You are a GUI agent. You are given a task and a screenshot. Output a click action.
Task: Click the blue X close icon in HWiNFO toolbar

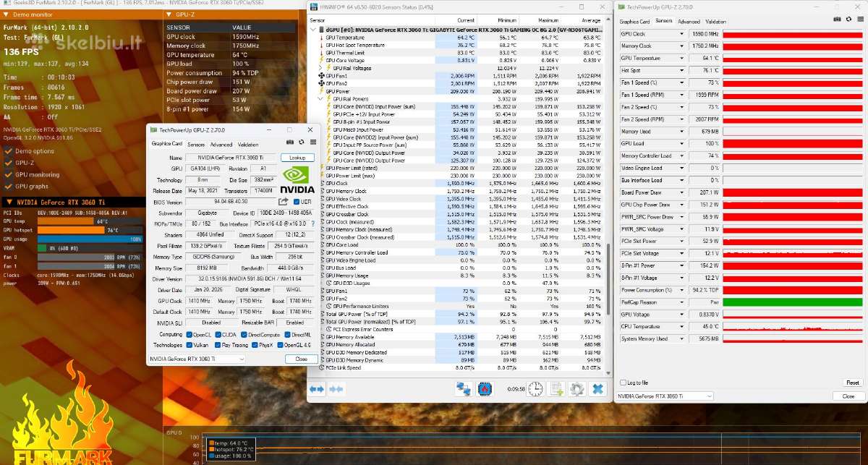pyautogui.click(x=598, y=389)
